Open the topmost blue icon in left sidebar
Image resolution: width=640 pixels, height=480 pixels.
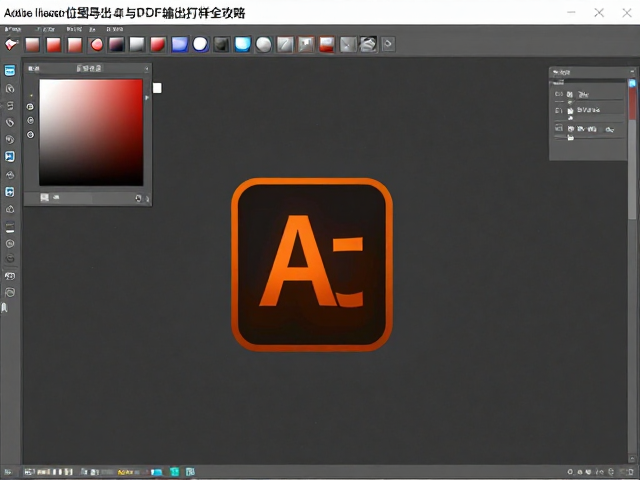(x=10, y=71)
